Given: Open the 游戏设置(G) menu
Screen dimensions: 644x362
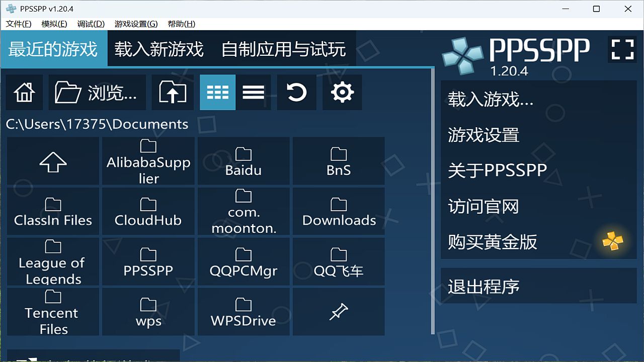Looking at the screenshot, I should (x=136, y=24).
